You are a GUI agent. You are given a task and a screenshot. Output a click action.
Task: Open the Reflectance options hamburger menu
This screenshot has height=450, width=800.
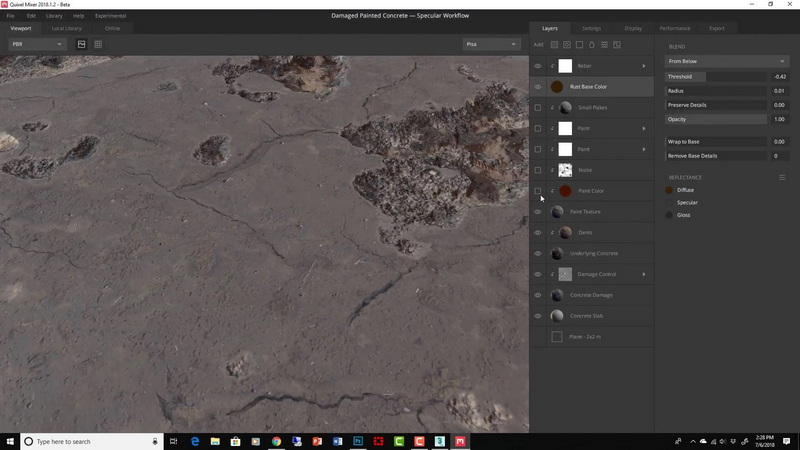[782, 178]
